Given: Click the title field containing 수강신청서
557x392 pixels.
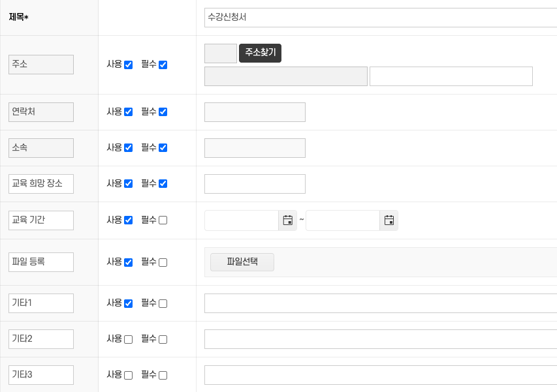Looking at the screenshot, I should (x=379, y=18).
